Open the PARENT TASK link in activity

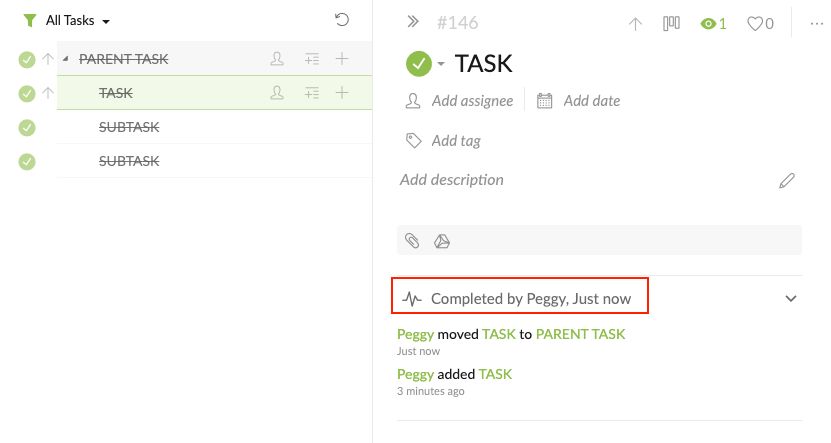[x=580, y=334]
